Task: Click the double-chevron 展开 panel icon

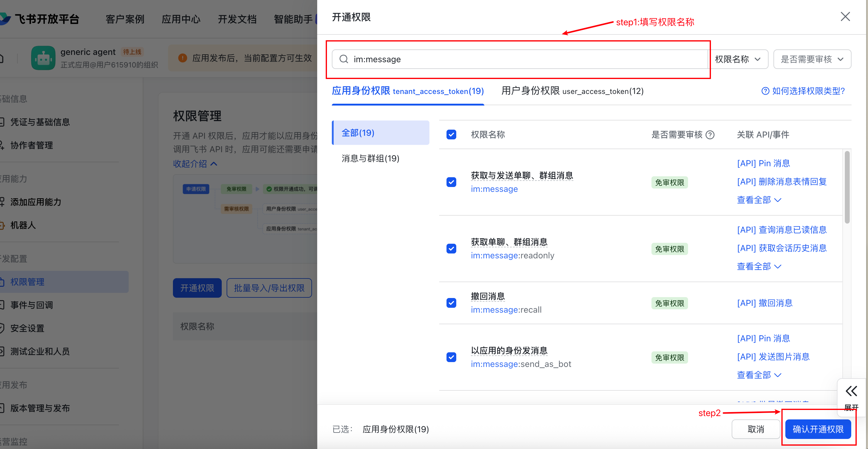Action: pos(851,391)
